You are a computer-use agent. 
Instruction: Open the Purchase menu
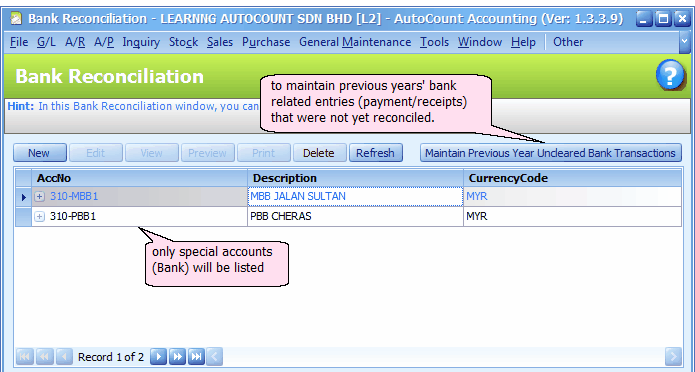click(x=266, y=42)
